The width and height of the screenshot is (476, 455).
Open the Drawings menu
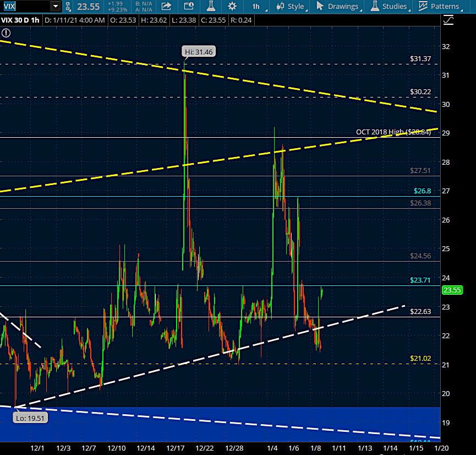tap(338, 7)
